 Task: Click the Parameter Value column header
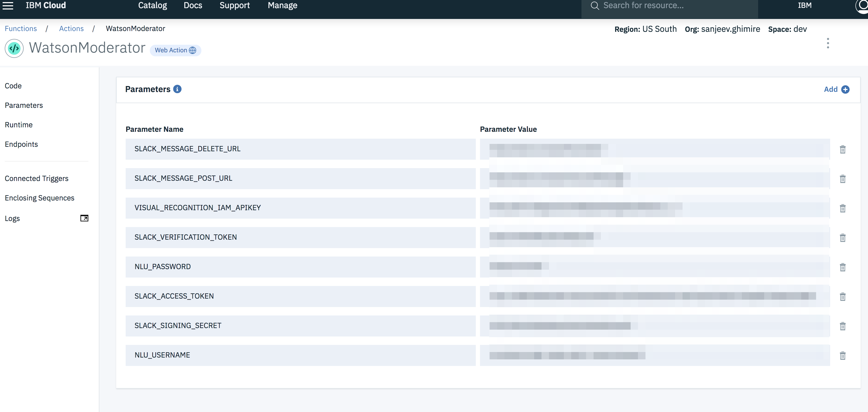(x=508, y=129)
